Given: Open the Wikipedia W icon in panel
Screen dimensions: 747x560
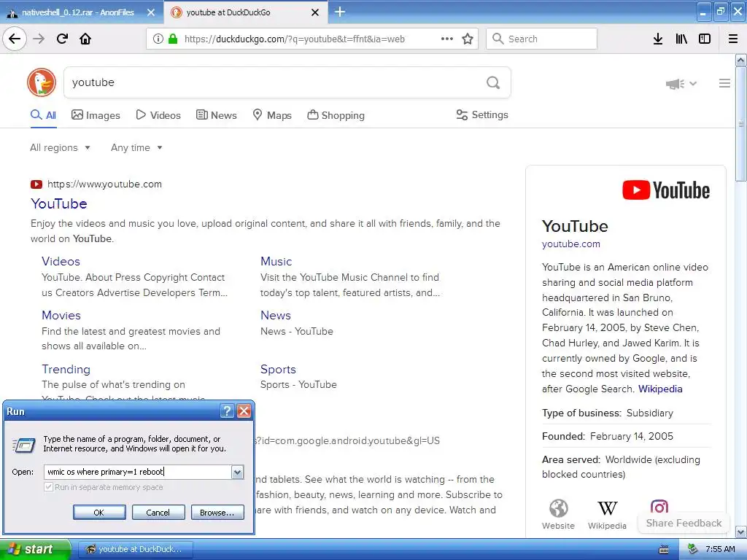Looking at the screenshot, I should click(x=608, y=508).
